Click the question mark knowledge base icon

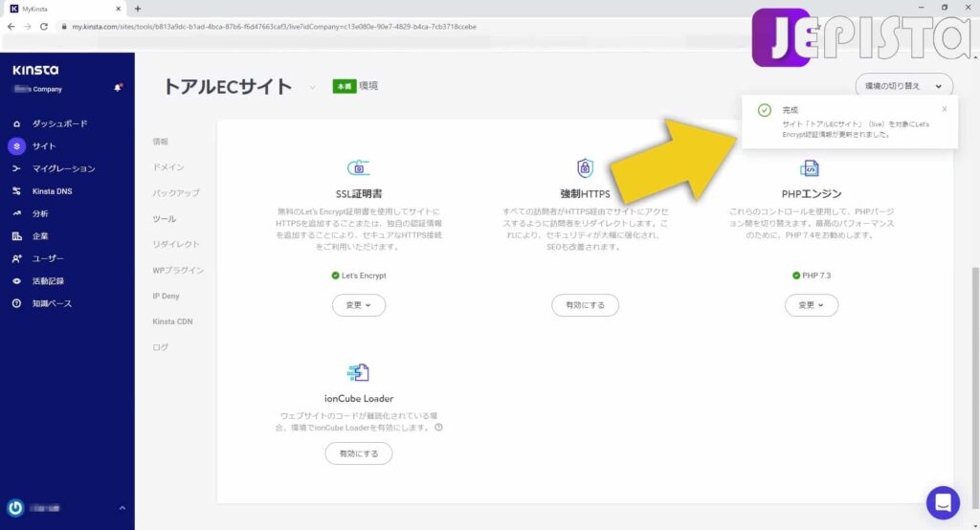coord(17,304)
